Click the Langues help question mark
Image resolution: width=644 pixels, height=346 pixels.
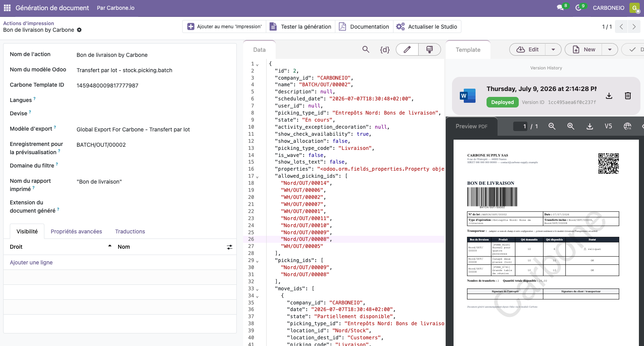(x=35, y=98)
